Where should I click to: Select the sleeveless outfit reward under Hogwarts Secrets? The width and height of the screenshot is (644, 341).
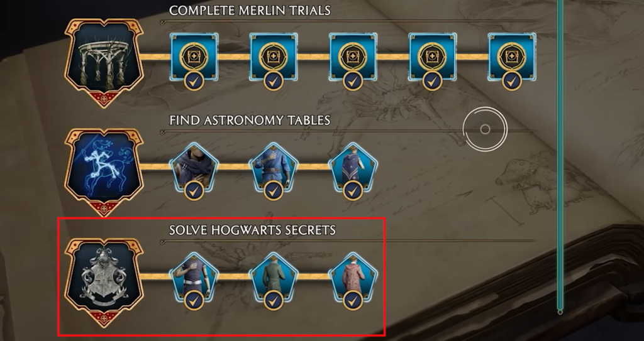click(x=194, y=278)
